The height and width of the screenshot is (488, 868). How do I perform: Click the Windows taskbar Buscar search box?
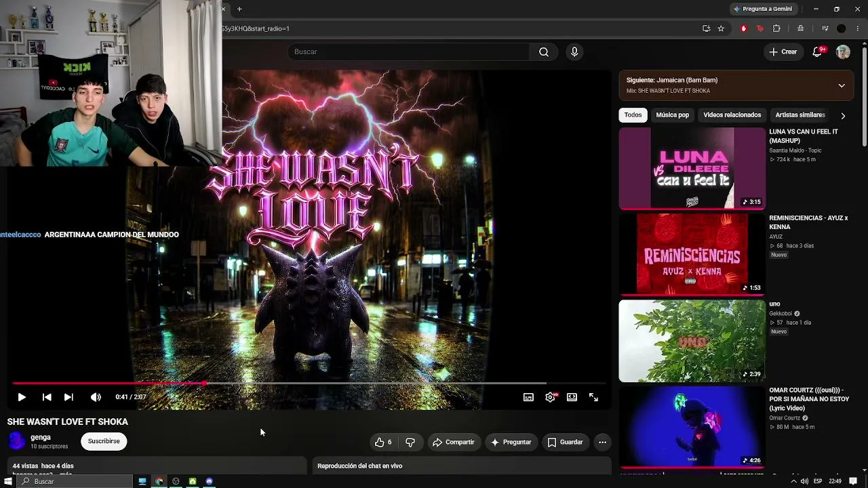click(75, 481)
